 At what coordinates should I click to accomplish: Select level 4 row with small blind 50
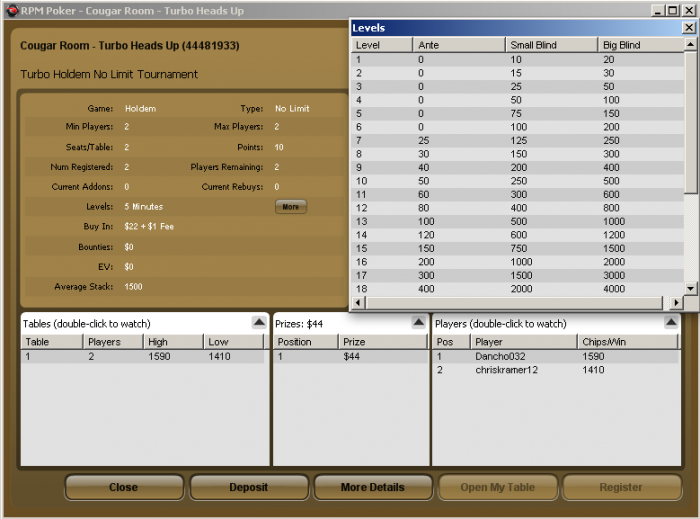click(x=518, y=100)
